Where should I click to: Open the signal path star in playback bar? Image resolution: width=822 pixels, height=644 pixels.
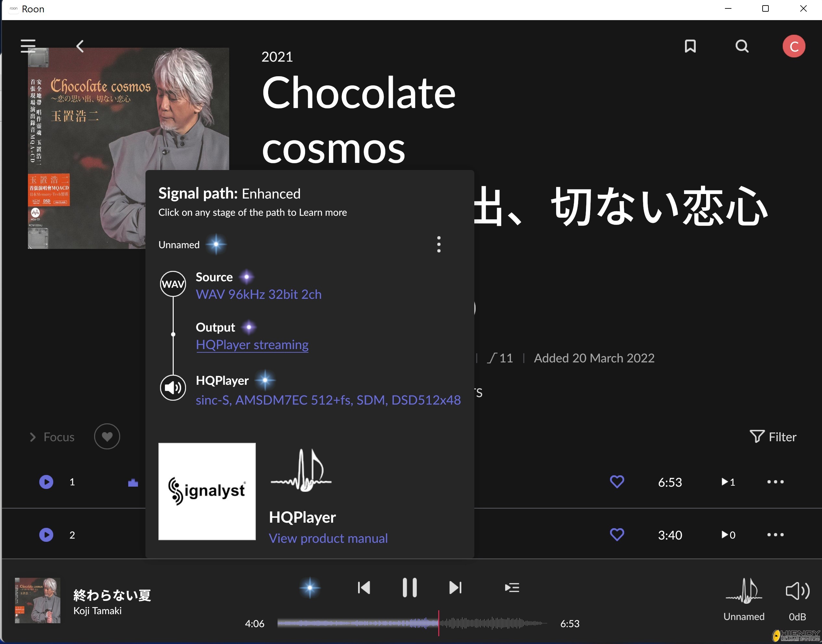(x=310, y=588)
